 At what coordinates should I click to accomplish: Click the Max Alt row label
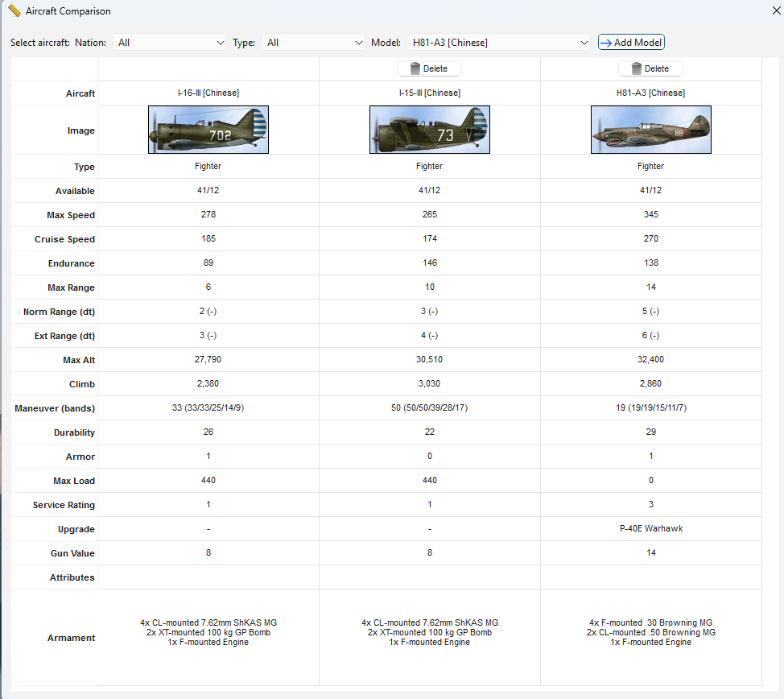point(79,360)
